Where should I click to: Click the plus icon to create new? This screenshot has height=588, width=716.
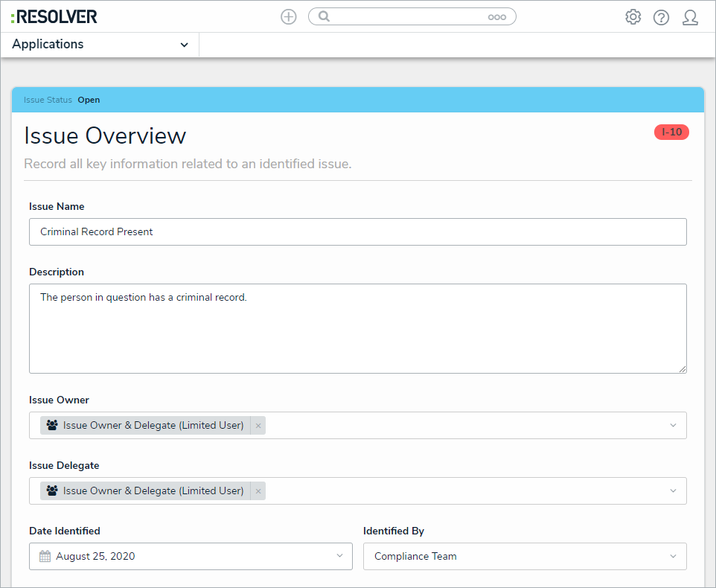[x=288, y=16]
